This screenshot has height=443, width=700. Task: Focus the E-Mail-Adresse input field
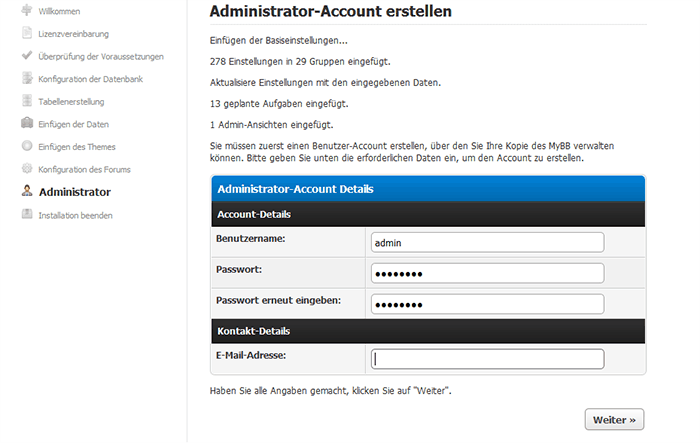(x=488, y=359)
